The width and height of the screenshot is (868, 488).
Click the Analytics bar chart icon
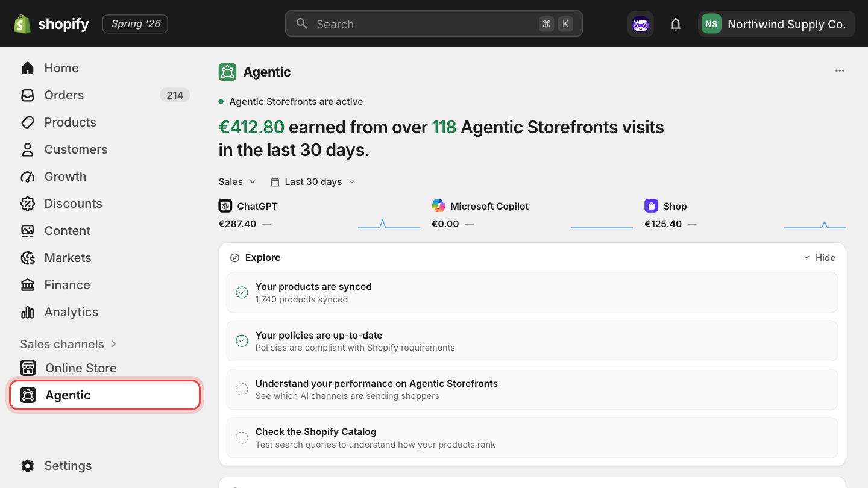(28, 312)
